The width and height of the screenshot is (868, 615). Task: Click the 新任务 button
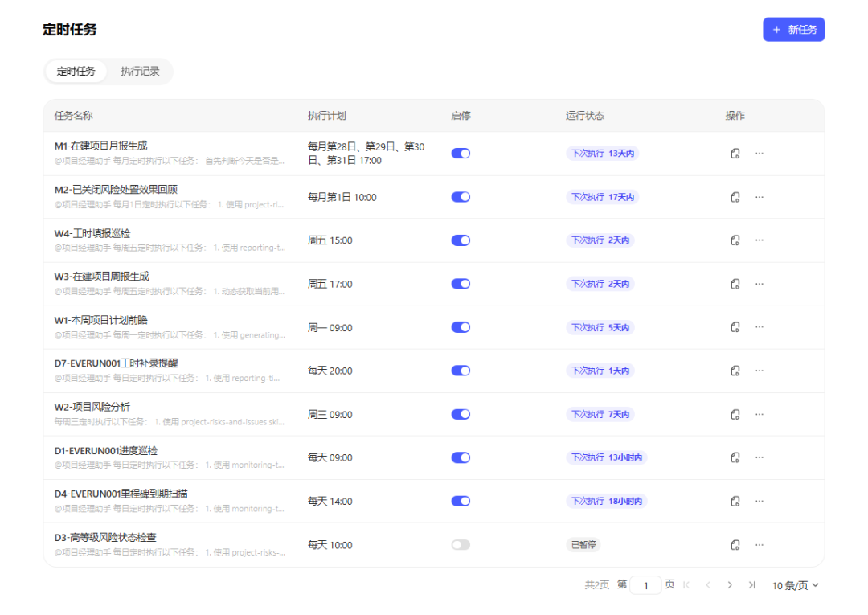794,29
